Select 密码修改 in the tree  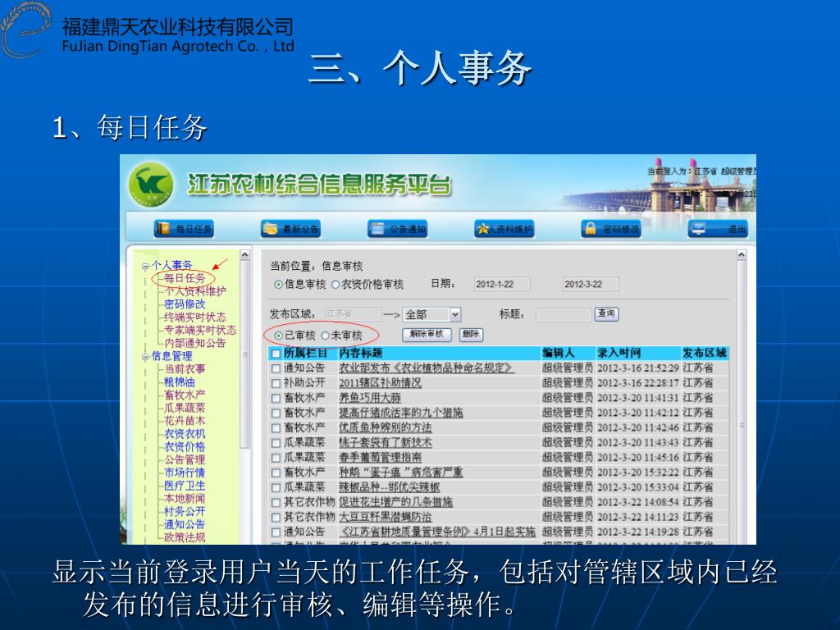(185, 304)
